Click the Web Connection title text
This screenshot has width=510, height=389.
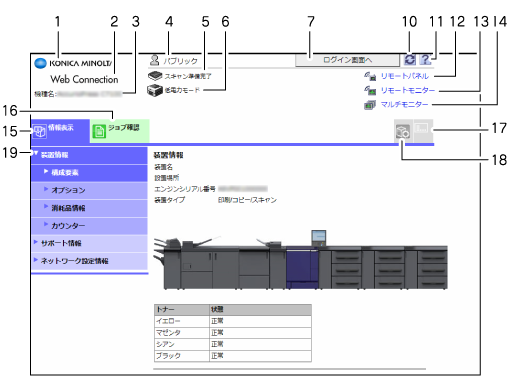[84, 79]
